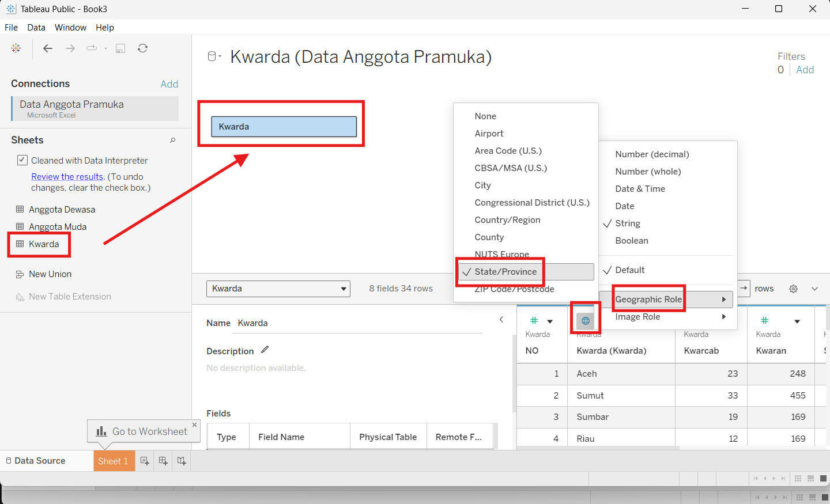Click the New Dashboard tab icon
Viewport: 830px width, 504px height.
[163, 461]
